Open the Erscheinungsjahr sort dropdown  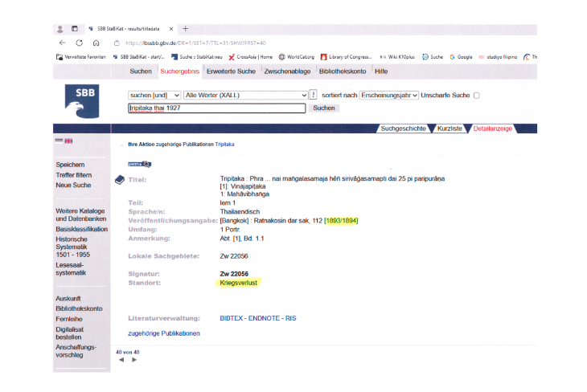click(389, 96)
